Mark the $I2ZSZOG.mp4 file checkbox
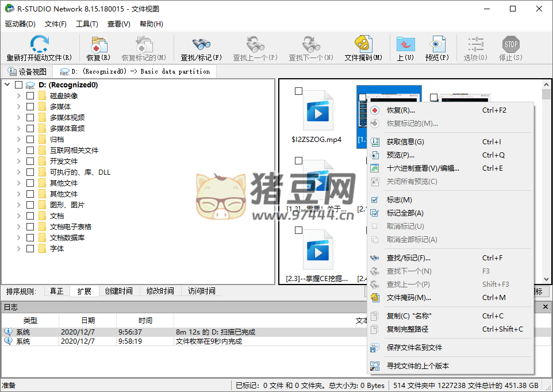Viewport: 553px width, 392px height. click(297, 90)
